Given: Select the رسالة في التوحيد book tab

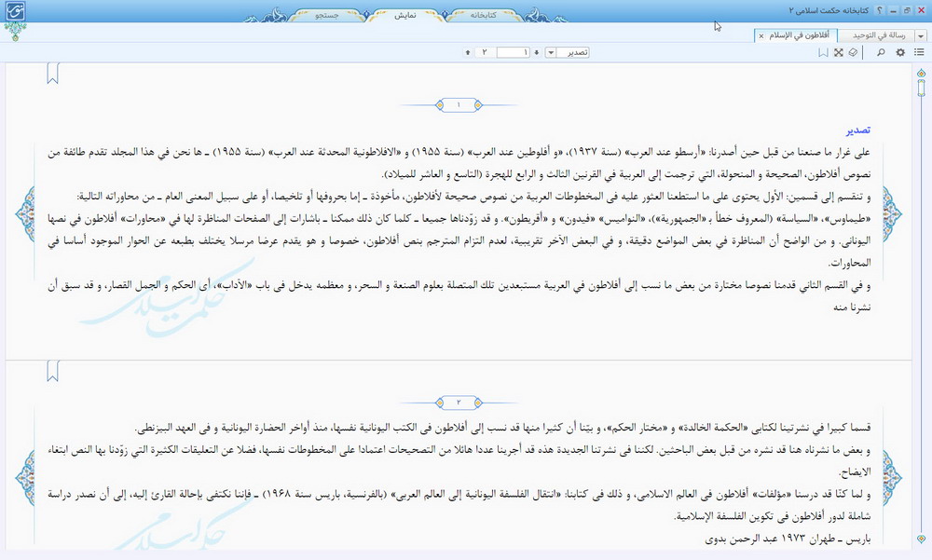Looking at the screenshot, I should [878, 35].
